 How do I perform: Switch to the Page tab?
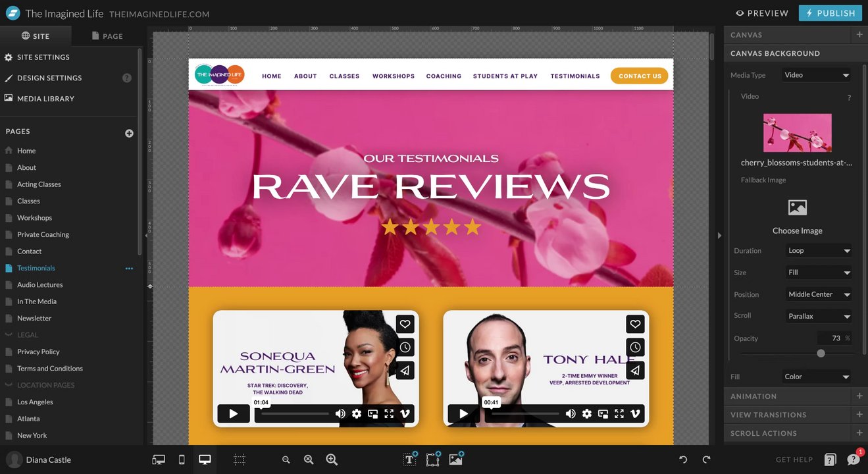107,36
